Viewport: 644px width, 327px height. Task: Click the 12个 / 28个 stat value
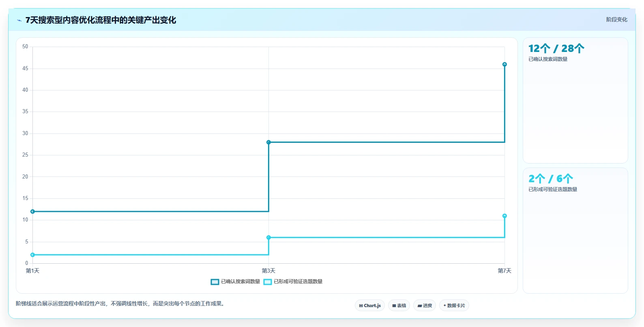pos(556,49)
